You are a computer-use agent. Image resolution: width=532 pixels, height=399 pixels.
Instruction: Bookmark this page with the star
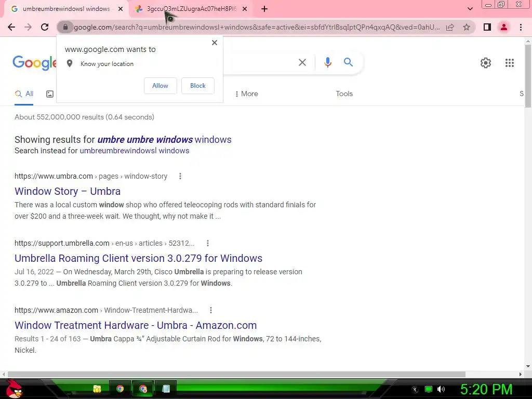(x=467, y=27)
